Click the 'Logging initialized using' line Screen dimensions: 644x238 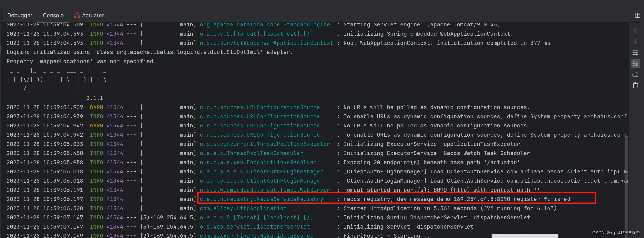click(x=150, y=52)
